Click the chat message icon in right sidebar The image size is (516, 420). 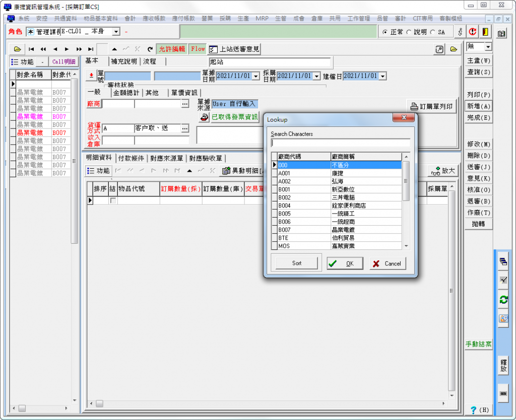(503, 319)
